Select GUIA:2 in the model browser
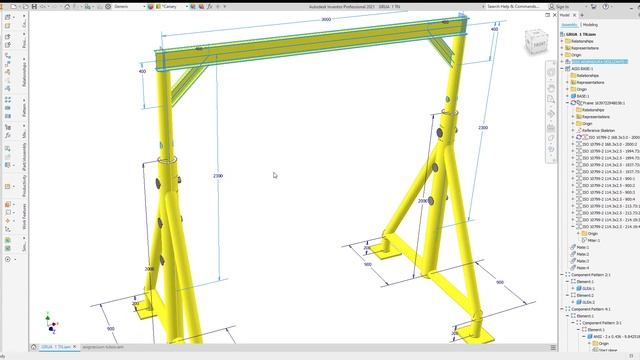Screen dimensions: 640x360 pos(588,302)
